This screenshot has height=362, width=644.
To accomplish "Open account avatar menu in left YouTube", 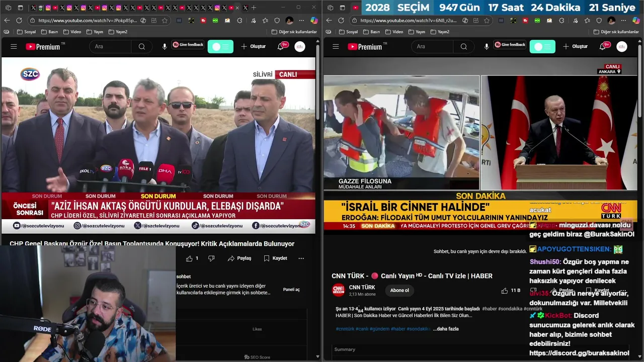I will [x=300, y=47].
